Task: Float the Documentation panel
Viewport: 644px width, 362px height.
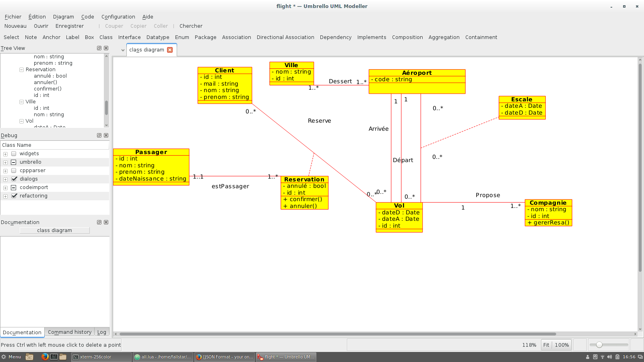Action: [x=99, y=222]
